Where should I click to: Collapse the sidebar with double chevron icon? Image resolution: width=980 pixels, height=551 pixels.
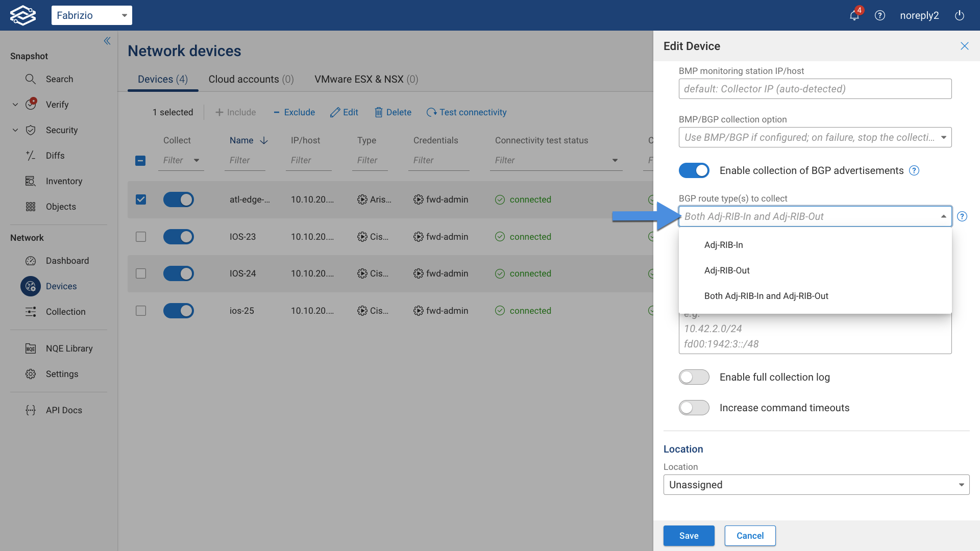(107, 41)
